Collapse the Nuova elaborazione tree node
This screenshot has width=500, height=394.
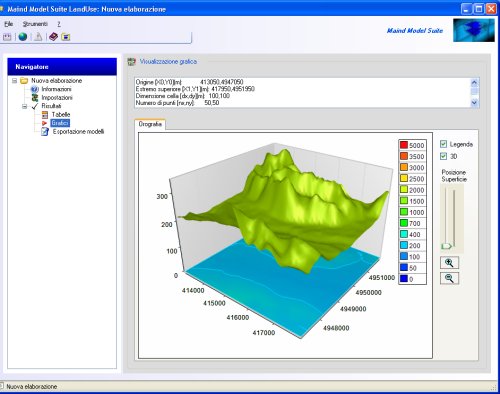(x=15, y=81)
